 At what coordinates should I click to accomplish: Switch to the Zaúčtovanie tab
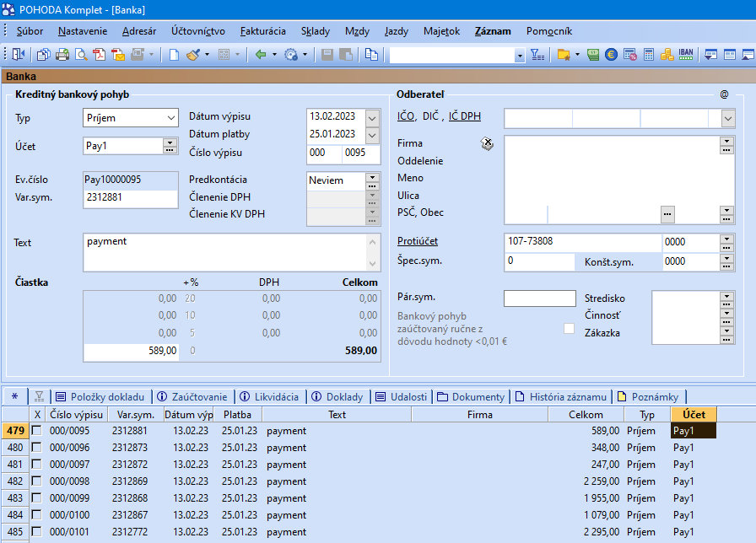192,397
